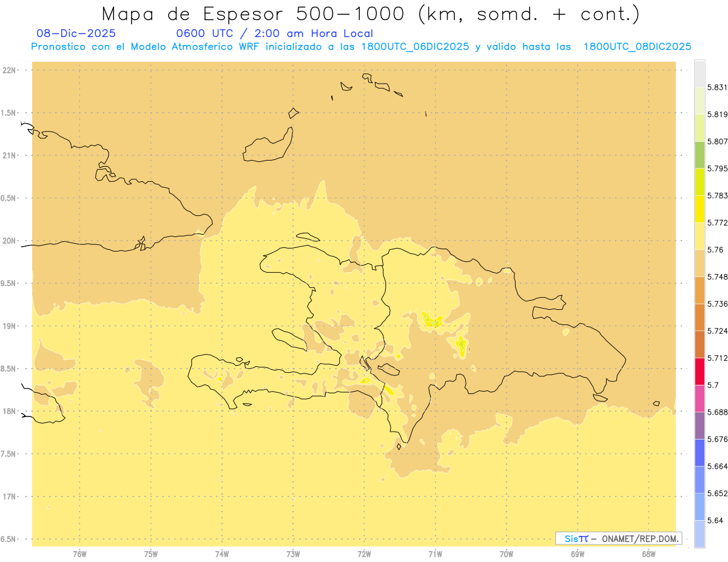Image resolution: width=728 pixels, height=562 pixels.
Task: Click the 74W longitude label
Action: [222, 554]
